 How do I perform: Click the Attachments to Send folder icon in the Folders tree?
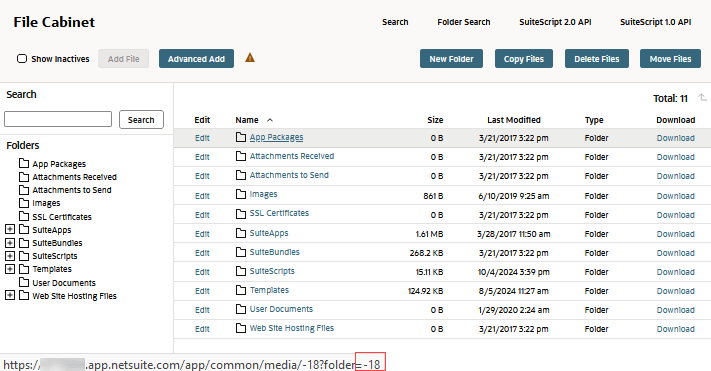pyautogui.click(x=24, y=190)
